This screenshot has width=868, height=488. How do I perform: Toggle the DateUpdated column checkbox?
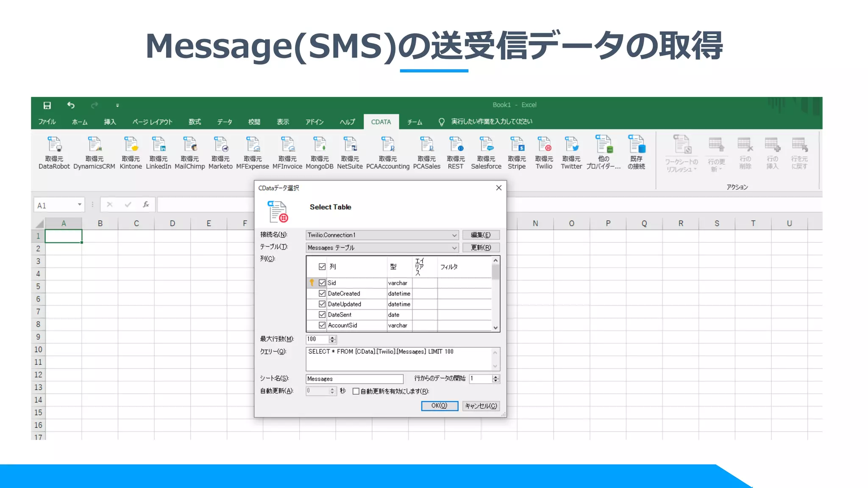(322, 304)
